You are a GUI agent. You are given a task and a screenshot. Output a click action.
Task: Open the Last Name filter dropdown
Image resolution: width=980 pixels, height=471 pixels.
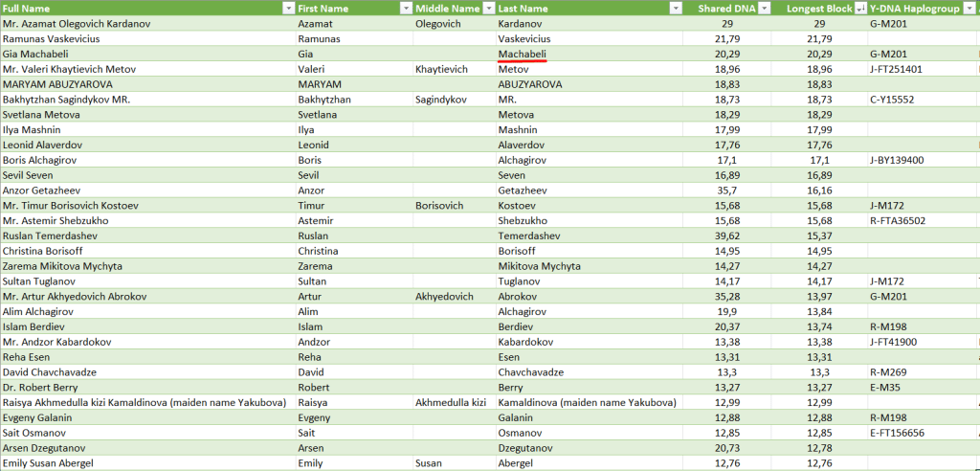(674, 8)
